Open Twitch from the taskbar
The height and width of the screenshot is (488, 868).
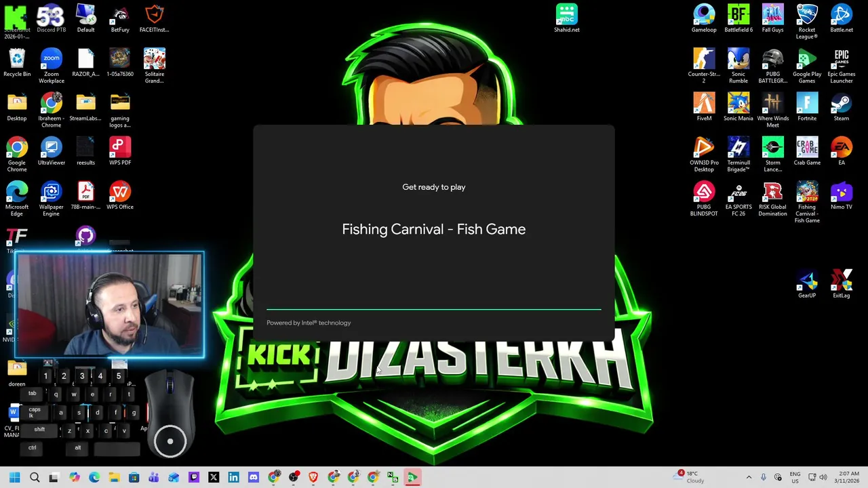(x=193, y=478)
